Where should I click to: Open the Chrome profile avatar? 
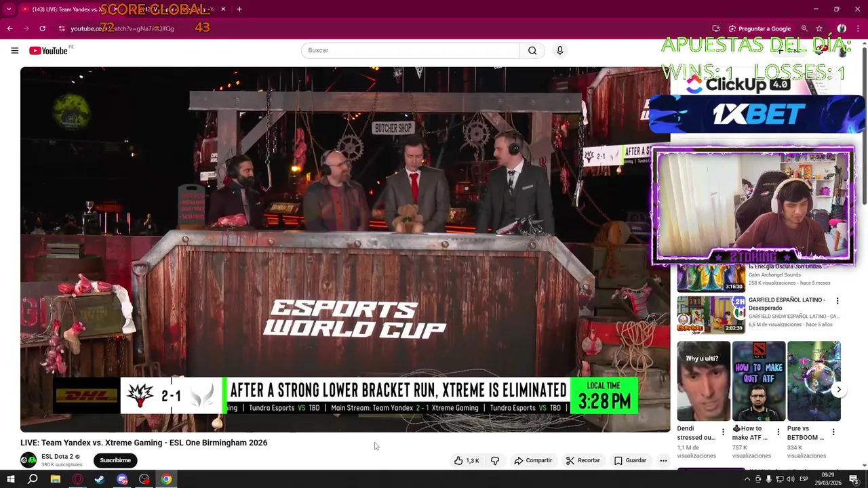[842, 28]
